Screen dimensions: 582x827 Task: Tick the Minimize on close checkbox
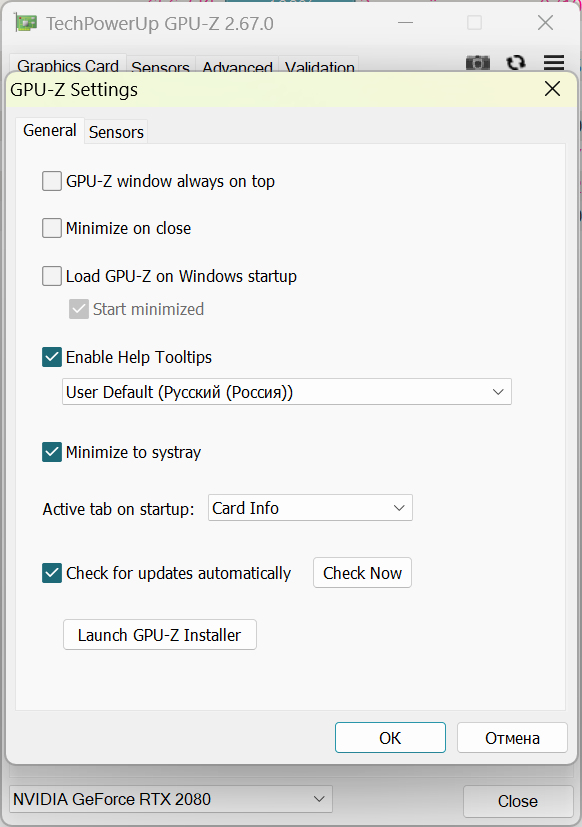[x=52, y=228]
